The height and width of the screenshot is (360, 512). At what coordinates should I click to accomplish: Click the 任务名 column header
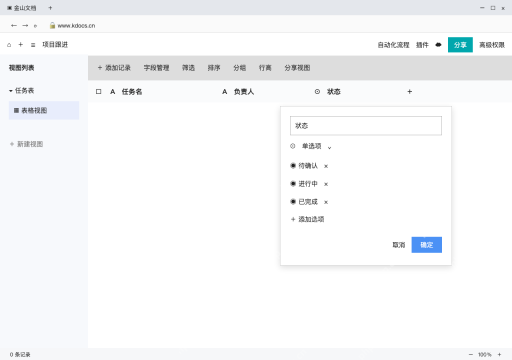[x=132, y=91]
